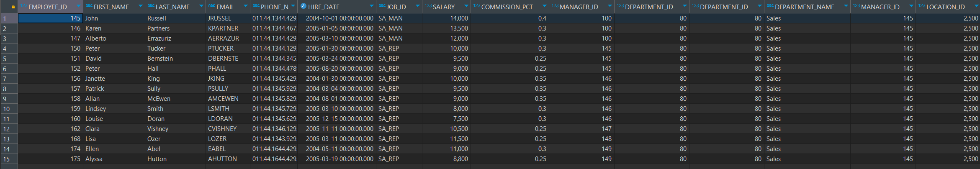Open DEPARTMENT_NAME column filter dropdown arrow
This screenshot has height=169, width=980.
(846, 7)
